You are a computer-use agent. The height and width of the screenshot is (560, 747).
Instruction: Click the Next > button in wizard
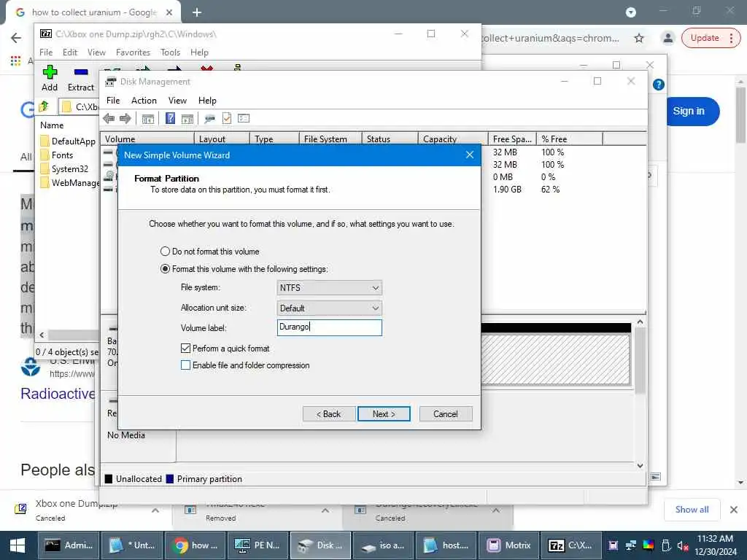click(384, 414)
